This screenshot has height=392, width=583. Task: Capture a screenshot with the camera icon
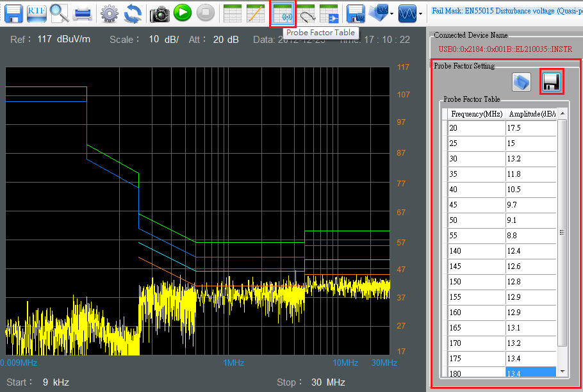[x=160, y=14]
